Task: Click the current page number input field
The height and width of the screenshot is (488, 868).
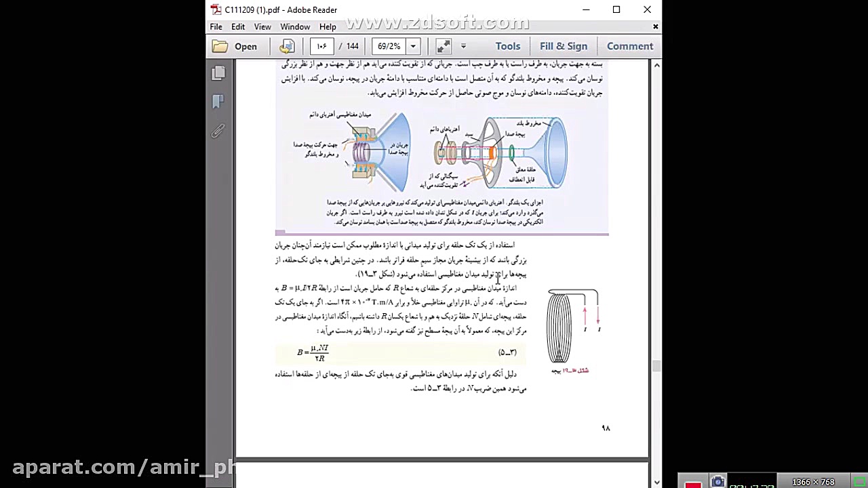Action: pyautogui.click(x=321, y=46)
